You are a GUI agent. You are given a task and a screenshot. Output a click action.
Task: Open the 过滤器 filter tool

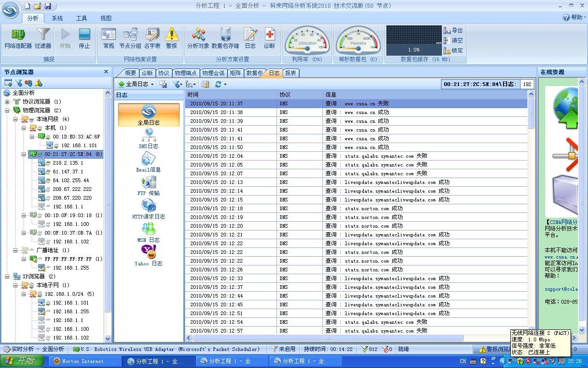pos(43,38)
